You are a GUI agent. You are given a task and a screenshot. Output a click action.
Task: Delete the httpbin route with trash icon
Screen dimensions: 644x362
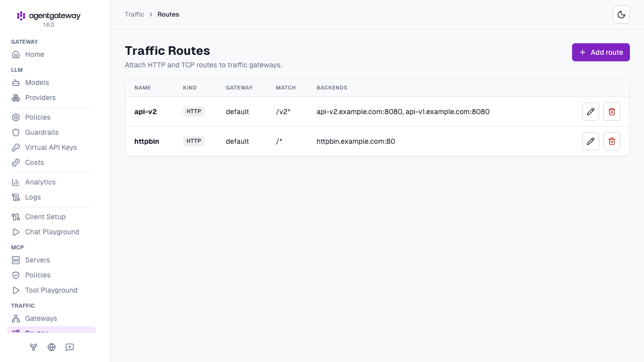[x=612, y=141]
